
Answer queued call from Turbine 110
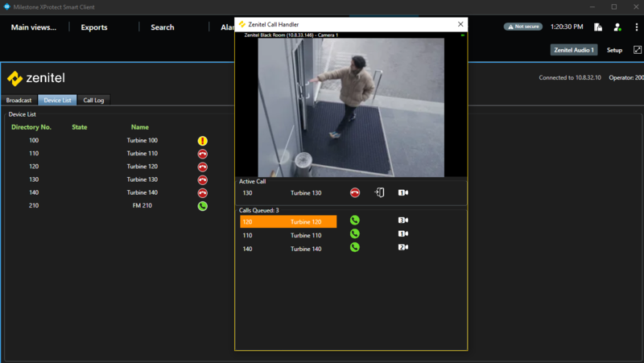[354, 234]
